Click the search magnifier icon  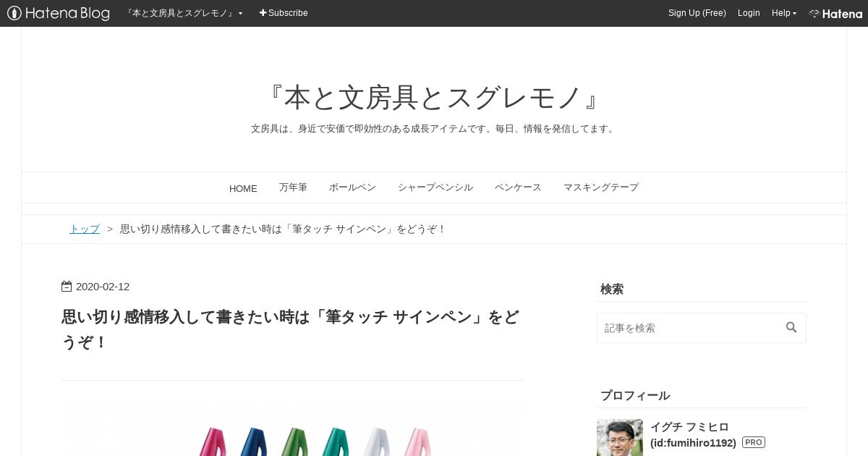[791, 327]
